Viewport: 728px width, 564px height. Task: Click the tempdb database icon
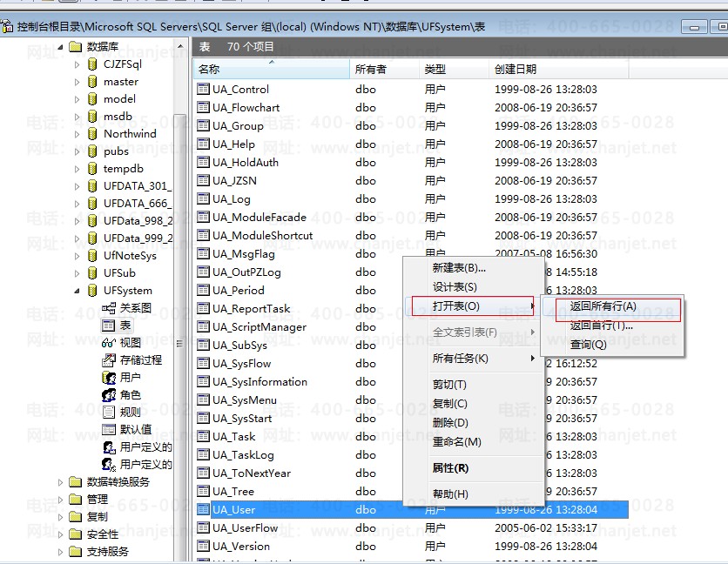click(92, 169)
